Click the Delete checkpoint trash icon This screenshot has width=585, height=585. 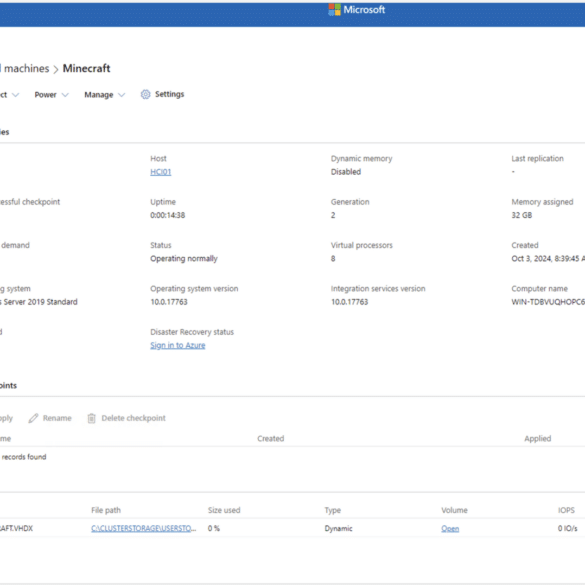click(x=91, y=418)
